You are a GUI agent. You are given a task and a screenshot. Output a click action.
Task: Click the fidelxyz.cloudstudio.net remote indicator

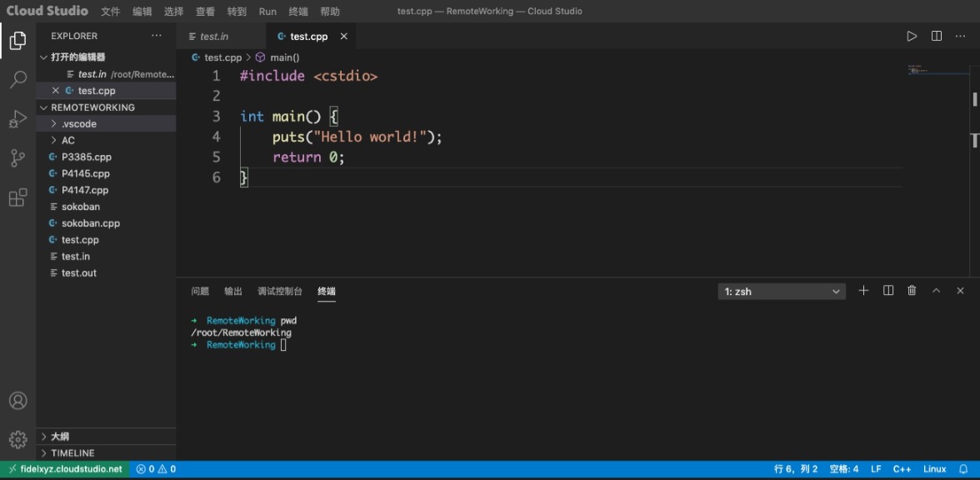[65, 469]
